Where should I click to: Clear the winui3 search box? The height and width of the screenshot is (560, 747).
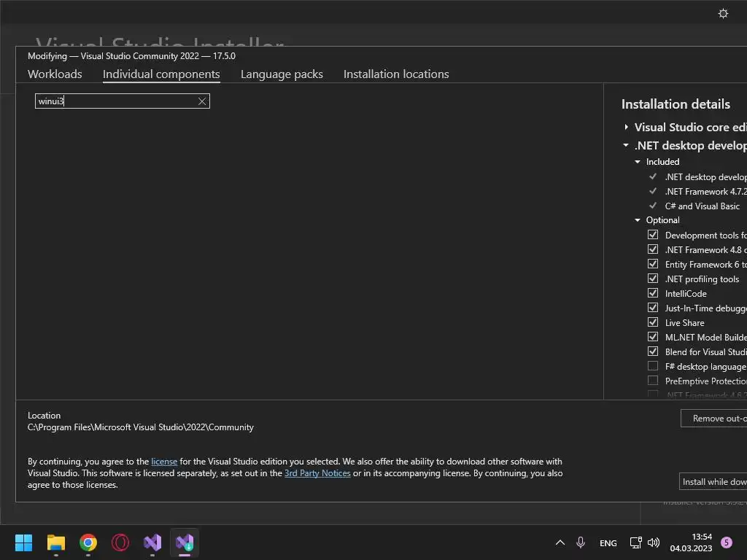click(x=202, y=101)
